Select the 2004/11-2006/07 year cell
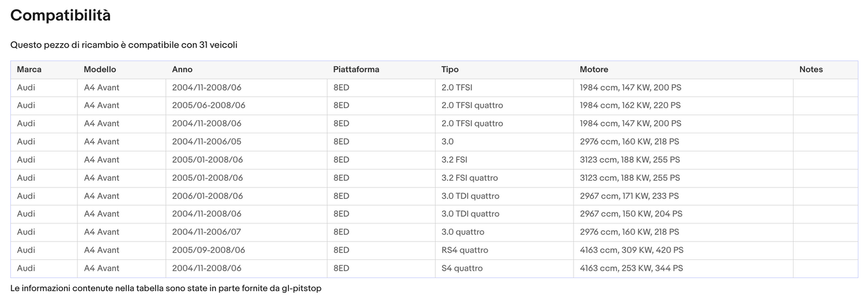The width and height of the screenshot is (868, 305). (207, 232)
